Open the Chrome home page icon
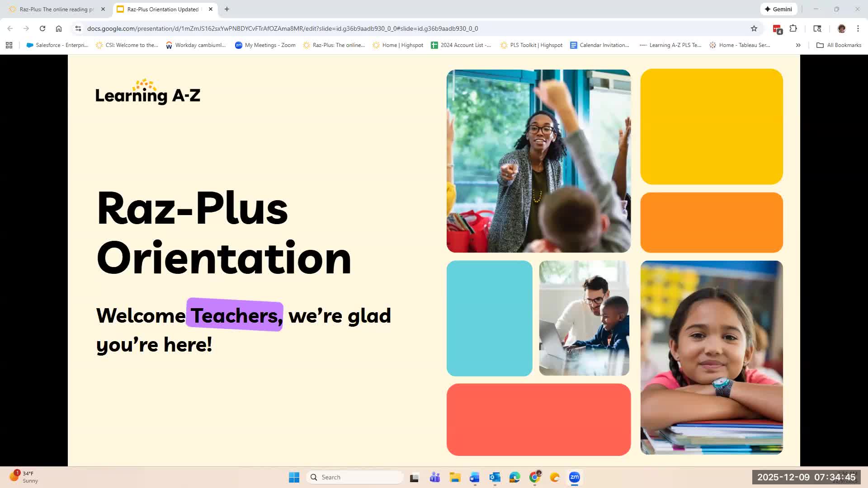The image size is (868, 488). [59, 28]
